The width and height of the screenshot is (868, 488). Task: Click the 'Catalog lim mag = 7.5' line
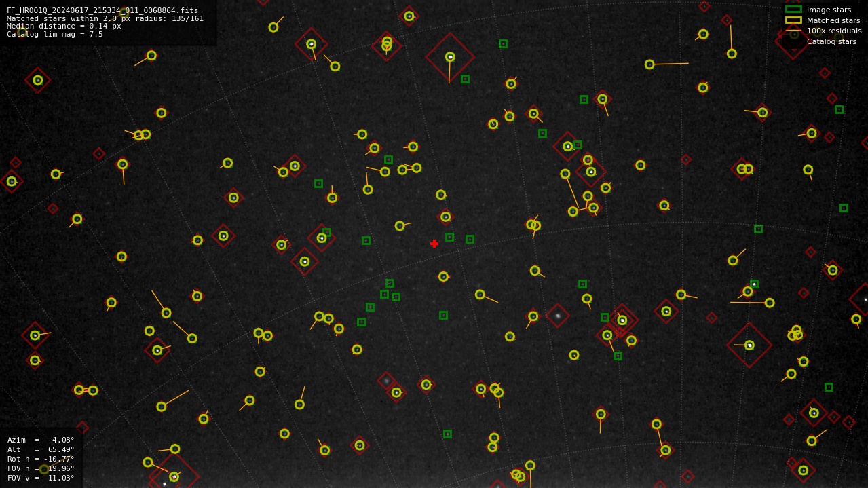[55, 34]
